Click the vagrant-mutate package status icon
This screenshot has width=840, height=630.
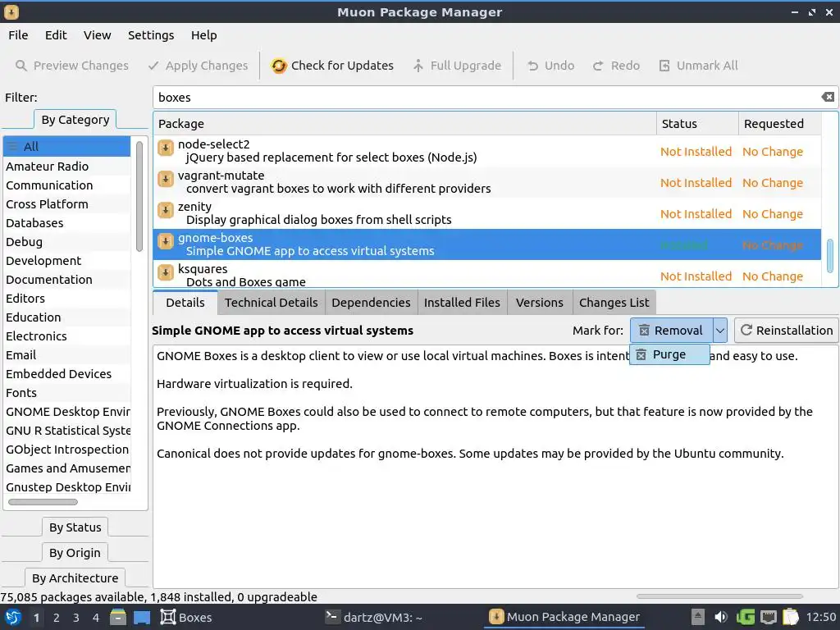(x=166, y=178)
